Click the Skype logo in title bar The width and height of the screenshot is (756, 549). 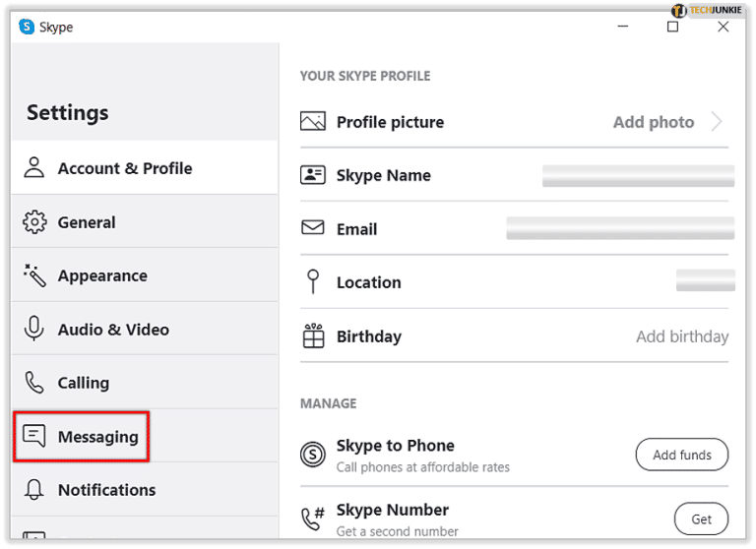27,27
